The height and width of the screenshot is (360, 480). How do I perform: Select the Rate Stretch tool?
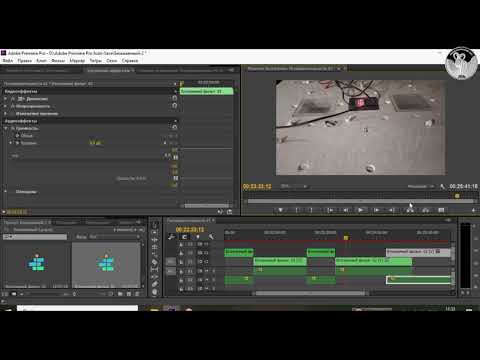(x=155, y=255)
